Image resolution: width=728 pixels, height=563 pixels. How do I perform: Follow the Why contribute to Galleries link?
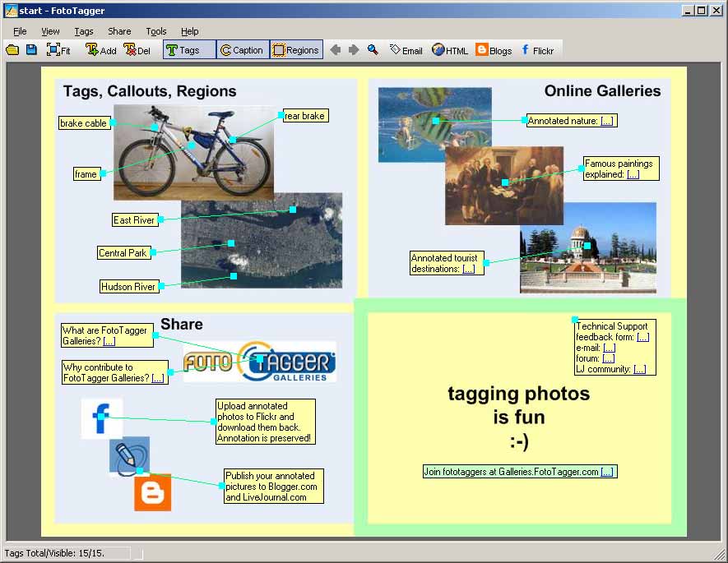[x=158, y=378]
